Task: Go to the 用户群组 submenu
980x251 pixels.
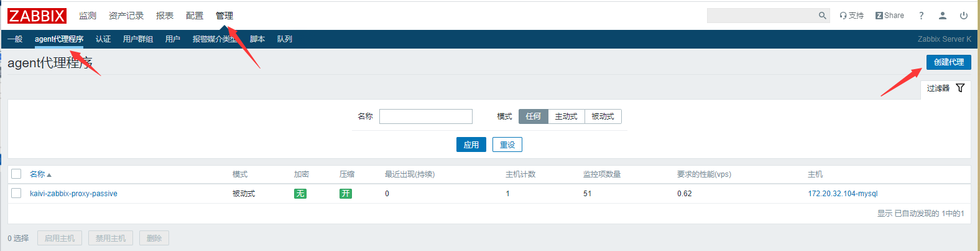Action: [138, 39]
